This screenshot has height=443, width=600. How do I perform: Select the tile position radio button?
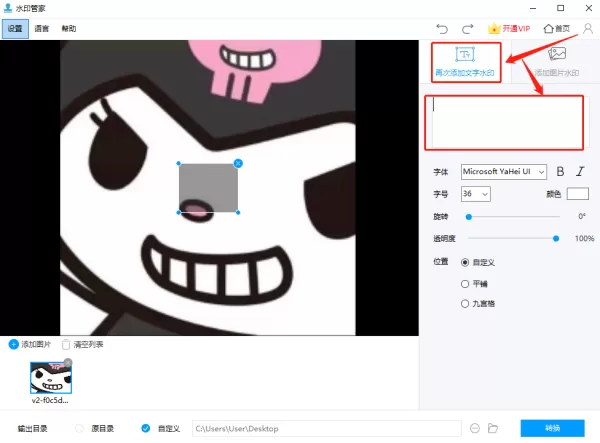pos(465,284)
